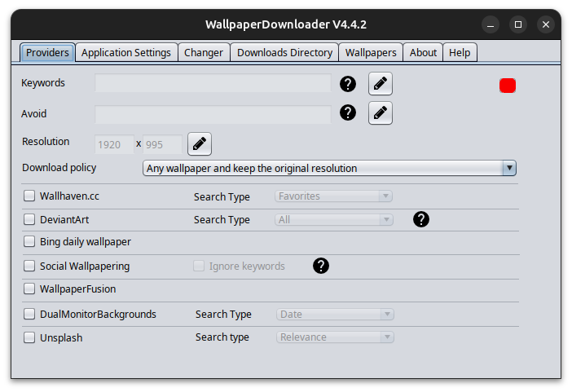This screenshot has width=572, height=392.
Task: Click the pencil icon to edit Resolution
Action: pyautogui.click(x=200, y=143)
